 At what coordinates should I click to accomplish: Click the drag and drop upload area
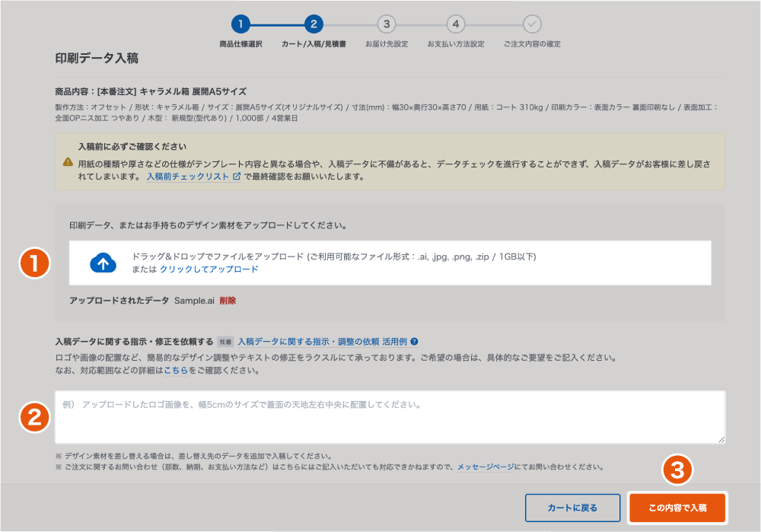point(390,263)
